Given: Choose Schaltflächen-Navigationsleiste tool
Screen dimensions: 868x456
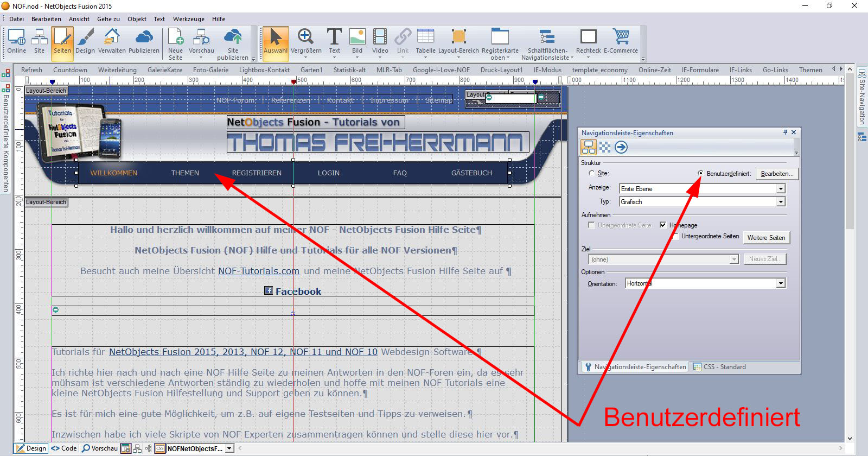Looking at the screenshot, I should pyautogui.click(x=547, y=43).
